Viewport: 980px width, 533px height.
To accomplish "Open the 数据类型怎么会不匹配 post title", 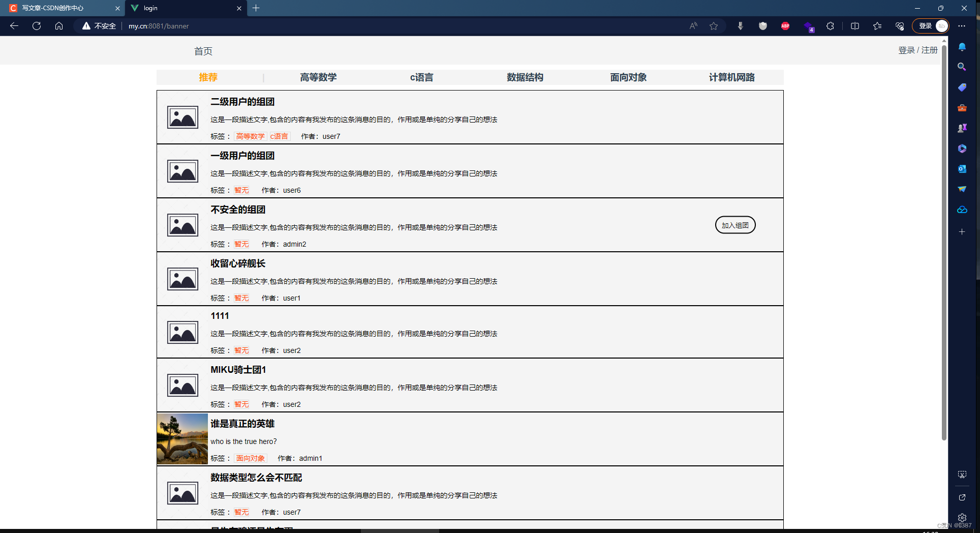I will click(x=256, y=478).
